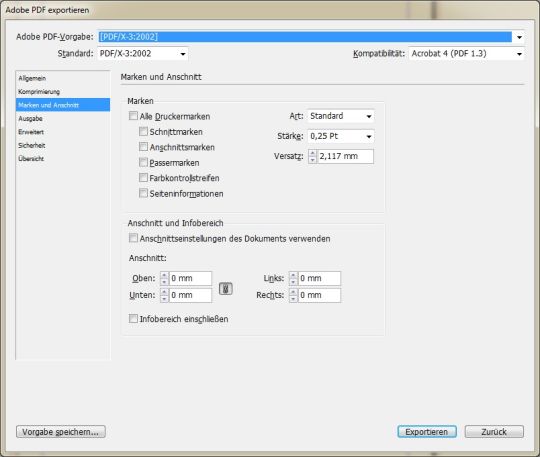This screenshot has width=540, height=457.
Task: Open the Art dropdown
Action: point(341,116)
